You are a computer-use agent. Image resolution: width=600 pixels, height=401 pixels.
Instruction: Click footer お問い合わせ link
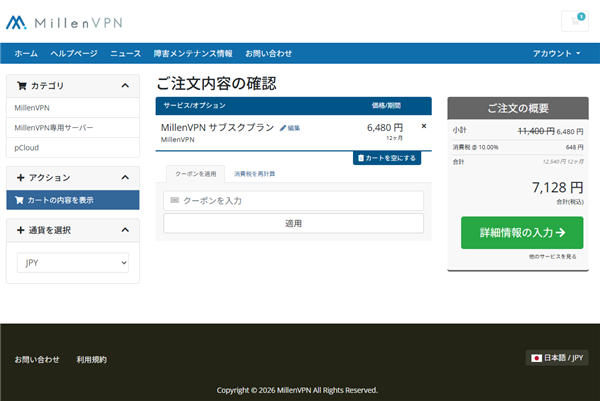(37, 360)
